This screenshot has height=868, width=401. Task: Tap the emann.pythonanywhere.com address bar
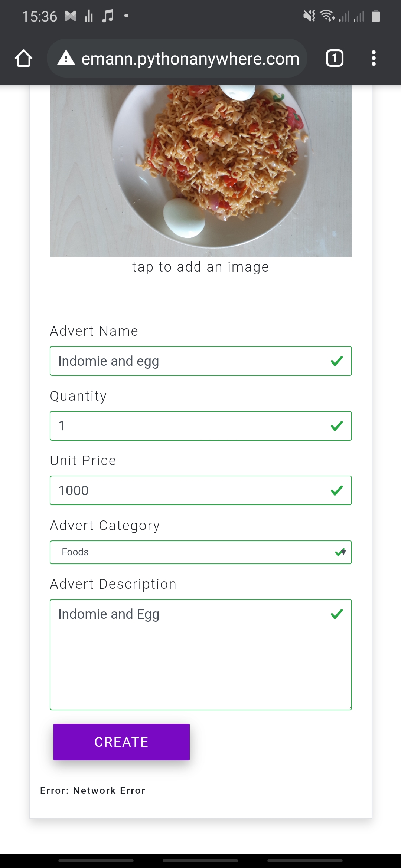point(190,59)
